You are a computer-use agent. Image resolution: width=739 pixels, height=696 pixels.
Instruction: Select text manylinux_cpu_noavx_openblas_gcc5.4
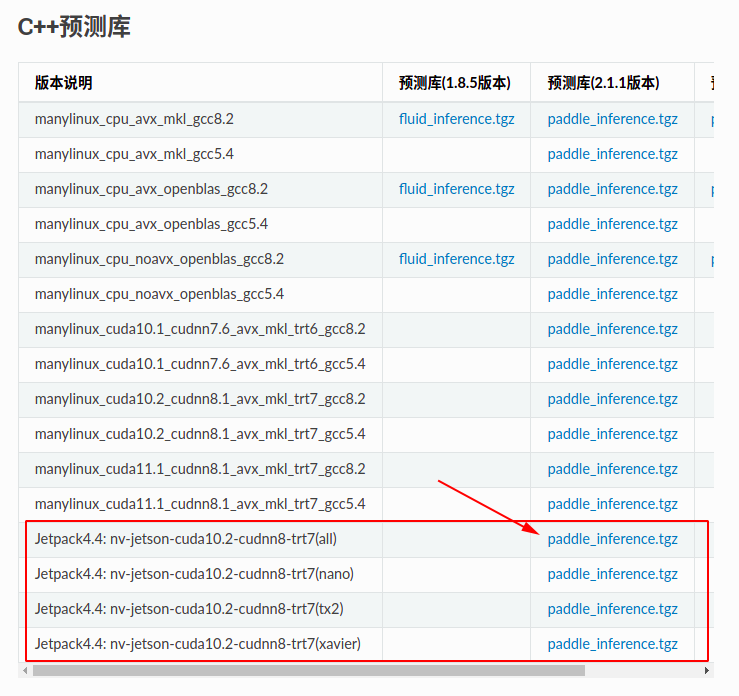[x=159, y=295]
